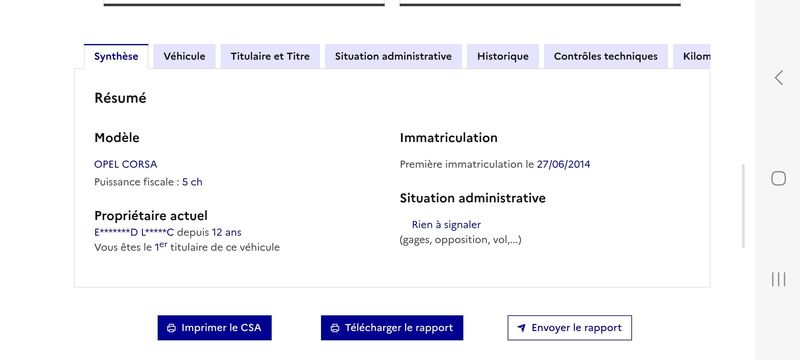Open the Situation administrative tab
Viewport: 800px width, 360px height.
pos(393,56)
